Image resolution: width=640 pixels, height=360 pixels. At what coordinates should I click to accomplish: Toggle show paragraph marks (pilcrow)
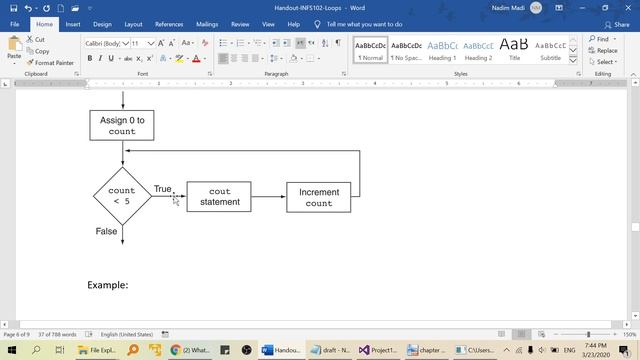[338, 43]
